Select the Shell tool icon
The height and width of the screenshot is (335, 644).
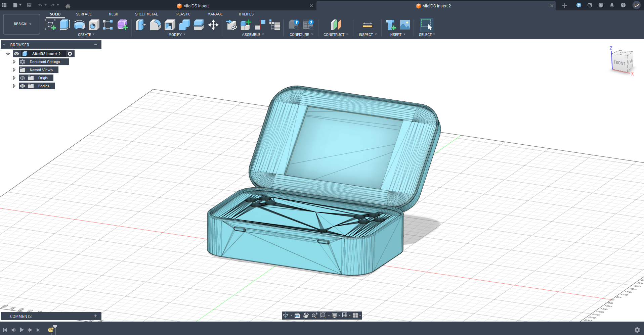(x=170, y=25)
